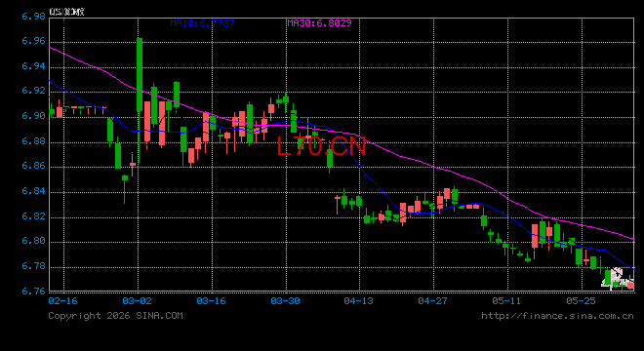The width and height of the screenshot is (644, 351).
Task: Click the 05-11 date label
Action: (506, 301)
